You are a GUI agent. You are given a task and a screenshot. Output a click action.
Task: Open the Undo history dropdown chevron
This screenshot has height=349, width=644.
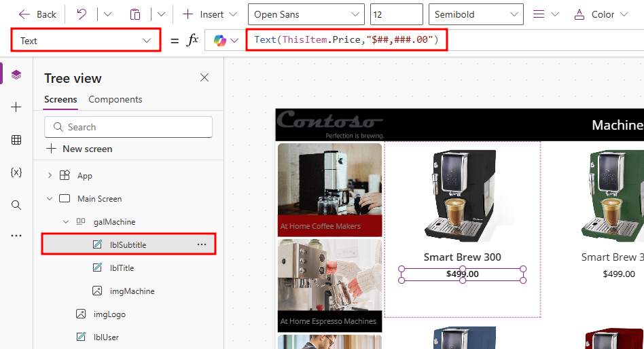[x=107, y=14]
